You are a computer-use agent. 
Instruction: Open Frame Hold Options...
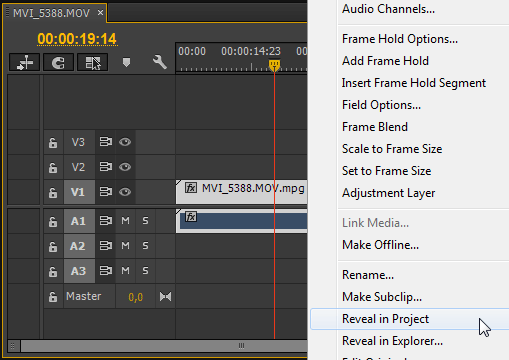click(400, 39)
